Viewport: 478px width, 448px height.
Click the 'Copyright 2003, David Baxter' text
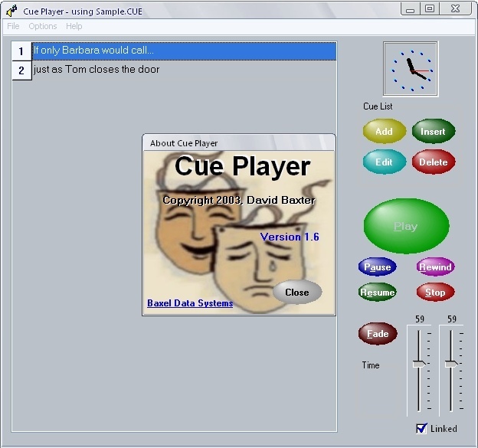tap(239, 200)
